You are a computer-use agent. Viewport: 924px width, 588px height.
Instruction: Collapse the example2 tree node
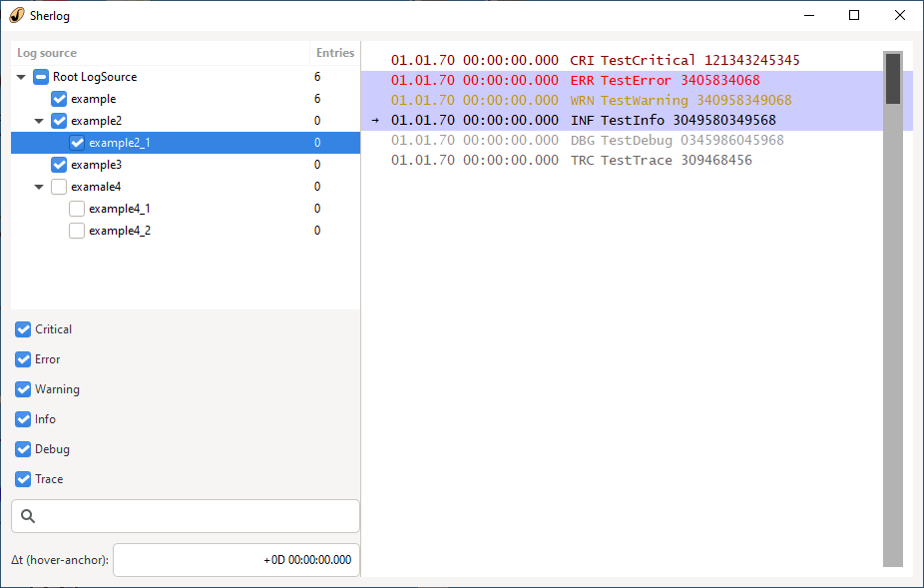point(38,120)
